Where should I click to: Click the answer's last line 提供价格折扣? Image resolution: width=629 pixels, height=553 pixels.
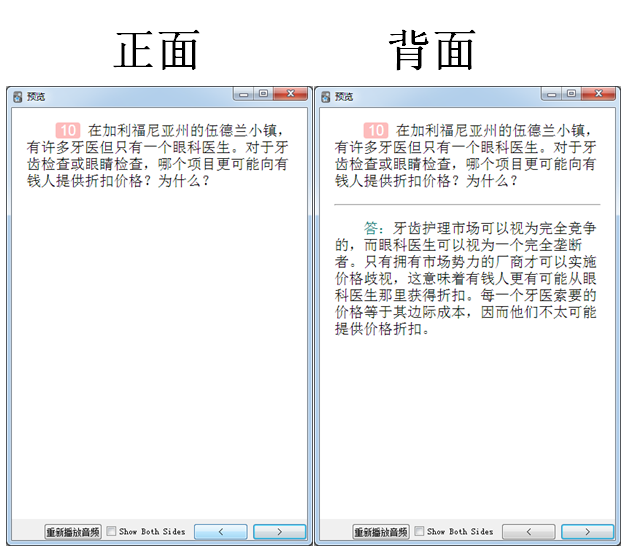coord(382,329)
